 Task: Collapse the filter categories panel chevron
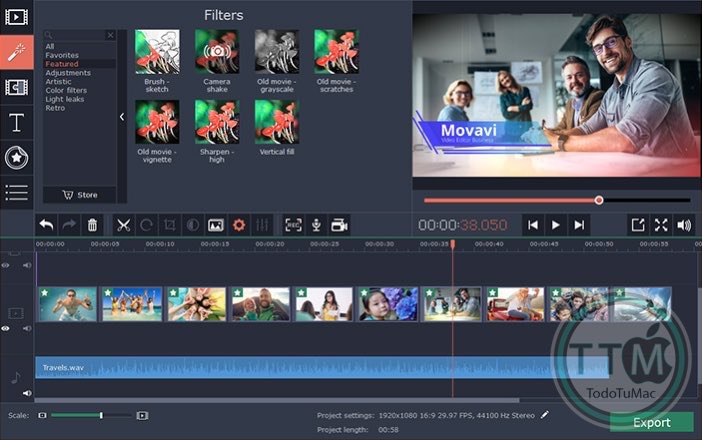[122, 116]
